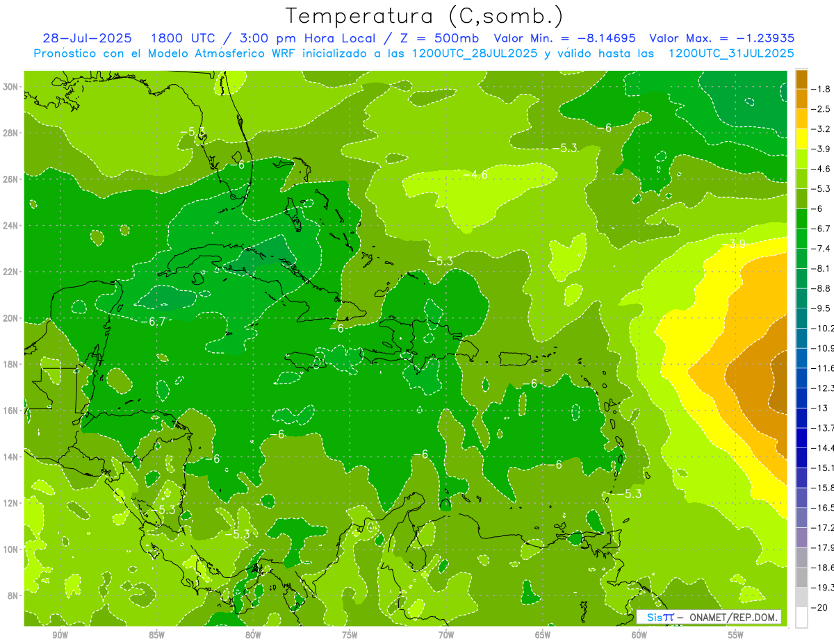Click the '18N' latitude axis label
This screenshot has width=834, height=644.
click(10, 364)
